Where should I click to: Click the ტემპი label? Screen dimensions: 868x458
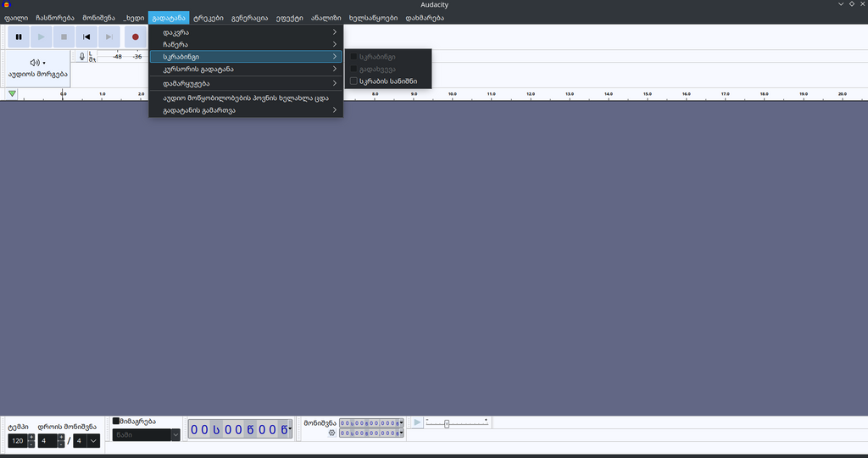(18, 427)
